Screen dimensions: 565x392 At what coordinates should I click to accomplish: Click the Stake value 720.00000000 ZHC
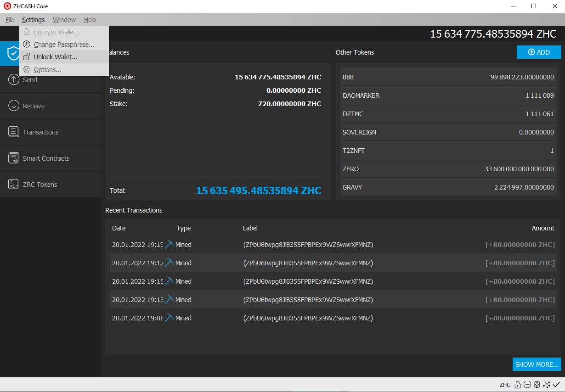[290, 104]
